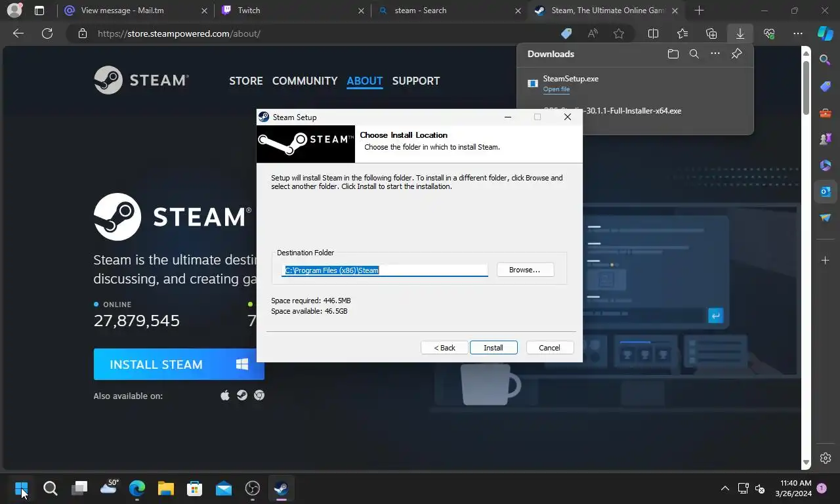Click the address bar URL
Viewport: 840px width, 504px height.
179,33
